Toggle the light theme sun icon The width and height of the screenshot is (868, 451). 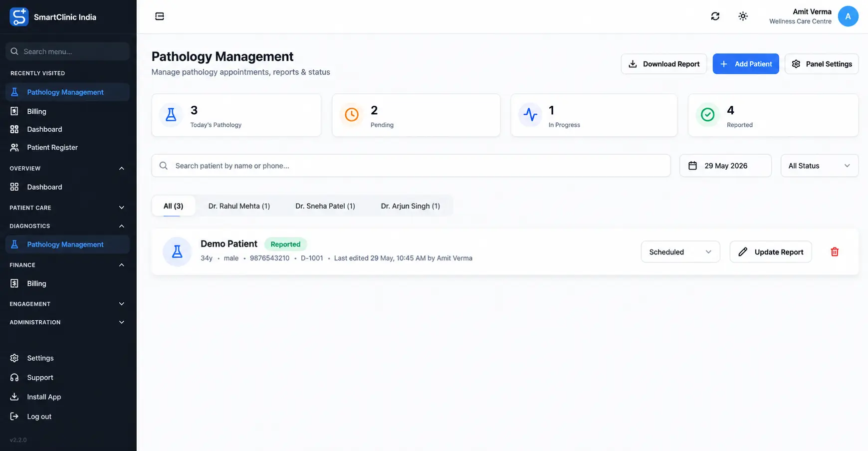click(743, 16)
